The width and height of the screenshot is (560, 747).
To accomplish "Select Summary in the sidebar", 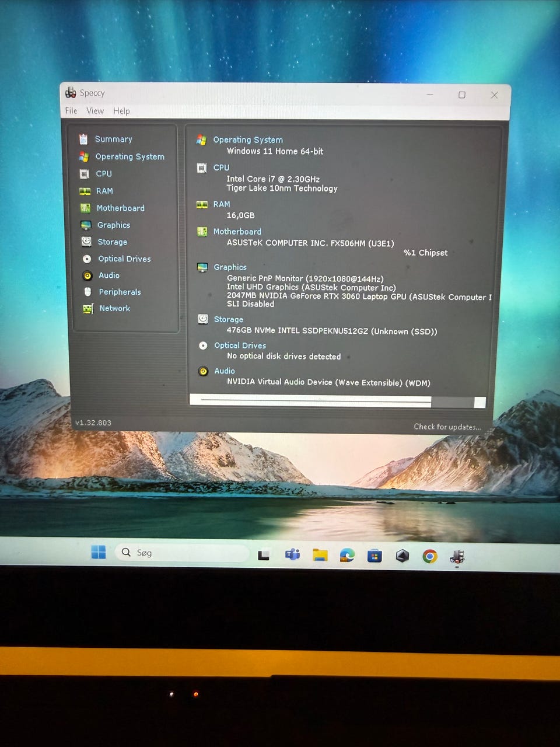I will (x=114, y=139).
